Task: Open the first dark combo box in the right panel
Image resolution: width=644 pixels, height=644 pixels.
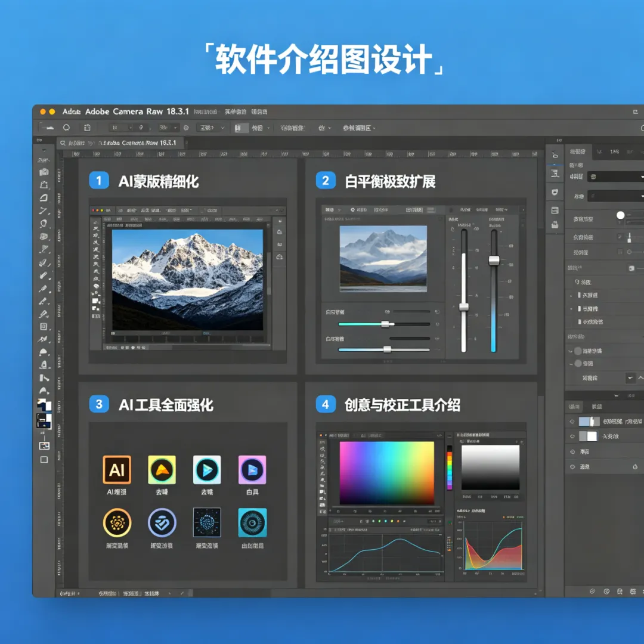Action: tap(615, 177)
